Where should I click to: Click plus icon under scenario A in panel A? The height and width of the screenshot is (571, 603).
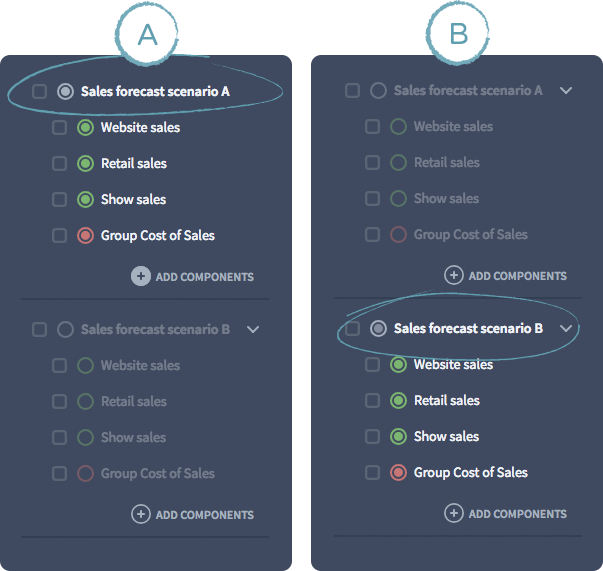141,276
